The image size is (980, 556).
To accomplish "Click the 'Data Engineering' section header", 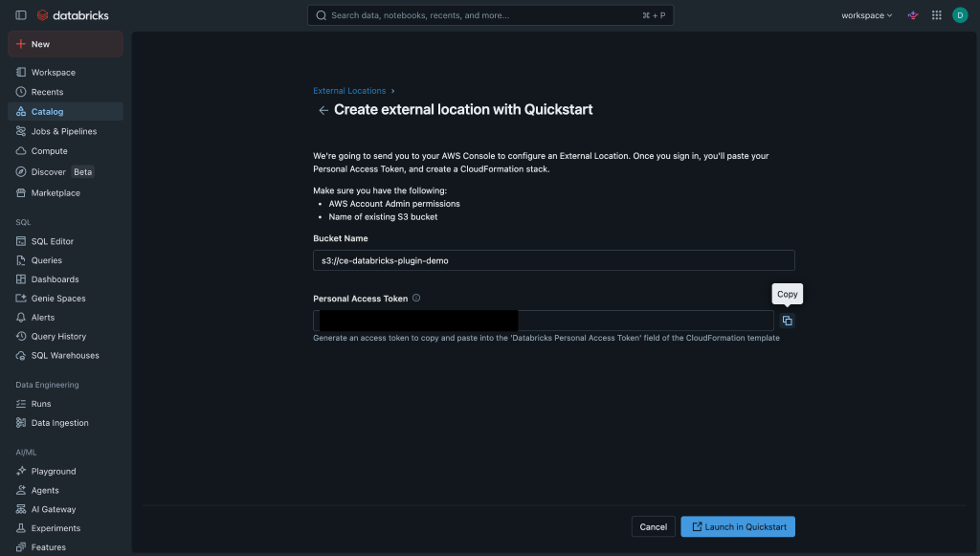I will click(x=48, y=385).
